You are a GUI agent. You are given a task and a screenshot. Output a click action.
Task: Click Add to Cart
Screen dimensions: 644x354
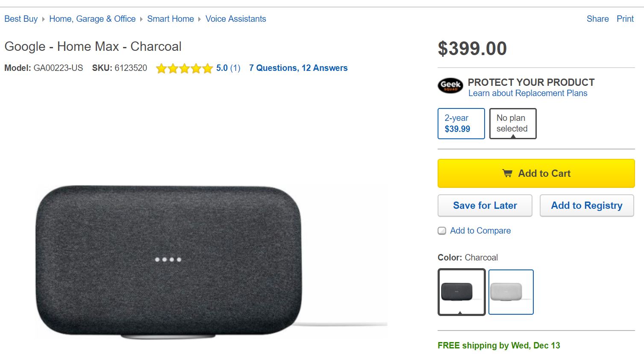[x=535, y=173]
